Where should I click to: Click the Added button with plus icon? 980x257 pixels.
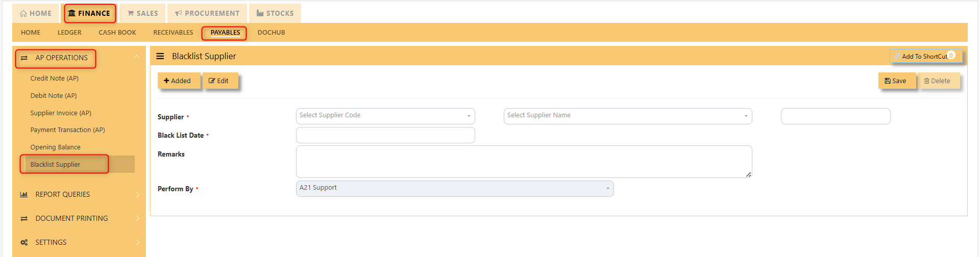click(x=179, y=81)
